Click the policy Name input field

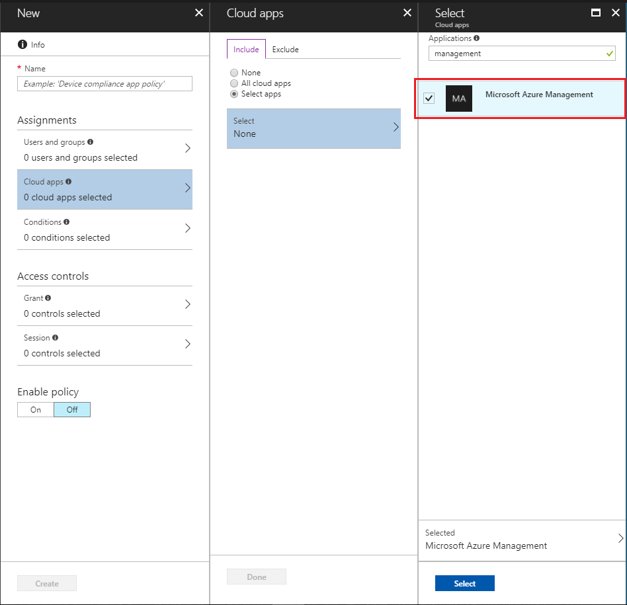(x=105, y=84)
